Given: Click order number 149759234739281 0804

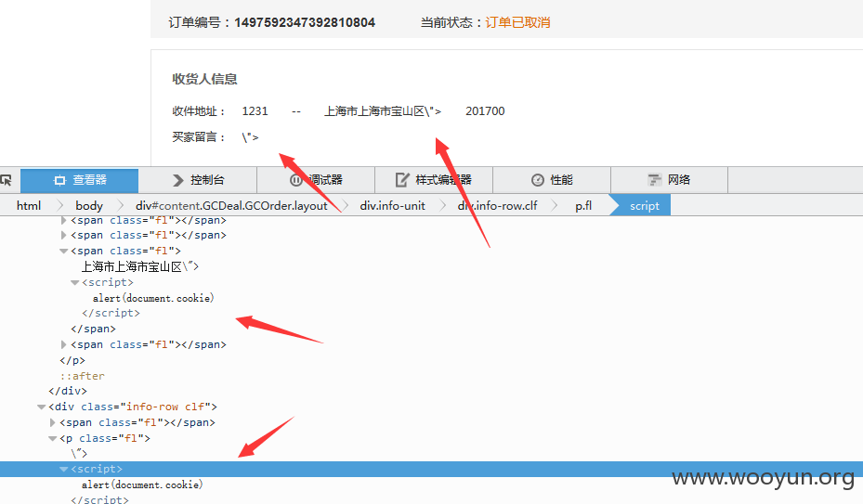Looking at the screenshot, I should [305, 22].
